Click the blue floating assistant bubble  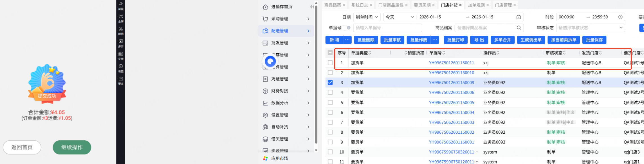coord(270,61)
